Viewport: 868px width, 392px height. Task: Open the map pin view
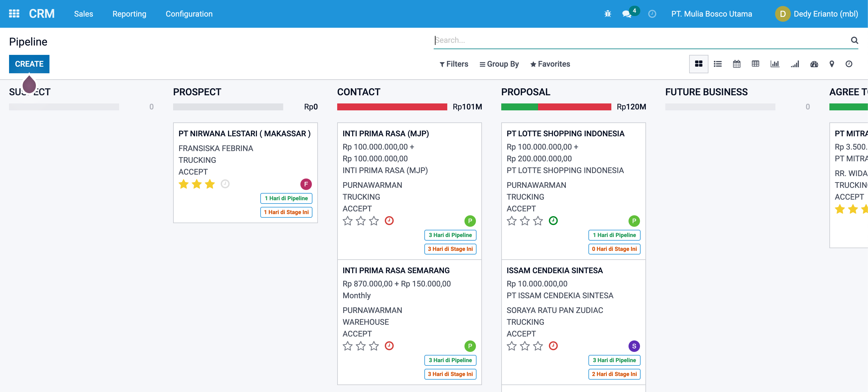point(831,64)
